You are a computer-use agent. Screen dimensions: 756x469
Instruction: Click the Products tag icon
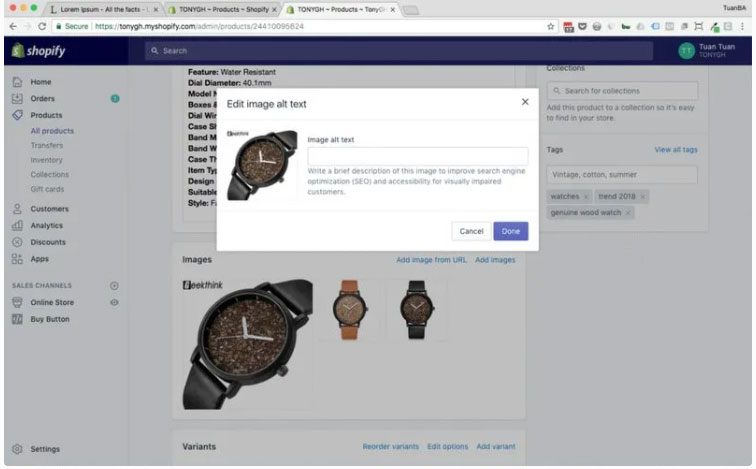(x=17, y=115)
